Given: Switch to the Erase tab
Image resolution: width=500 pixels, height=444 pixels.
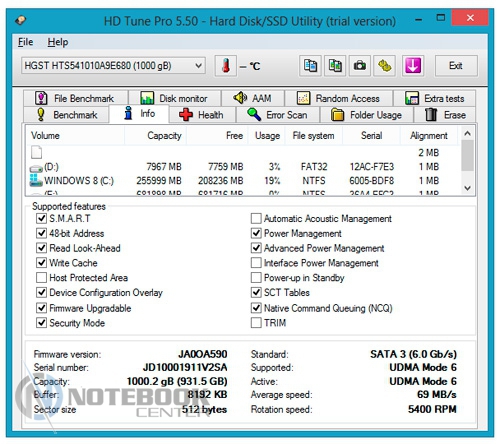Looking at the screenshot, I should (x=445, y=115).
